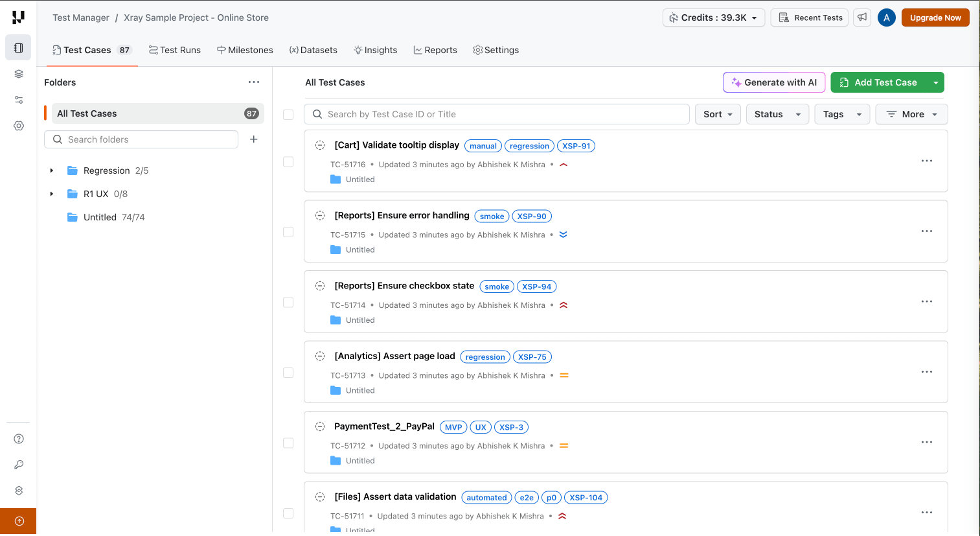Click the orange upload circle icon
This screenshot has height=536, width=980.
(19, 521)
